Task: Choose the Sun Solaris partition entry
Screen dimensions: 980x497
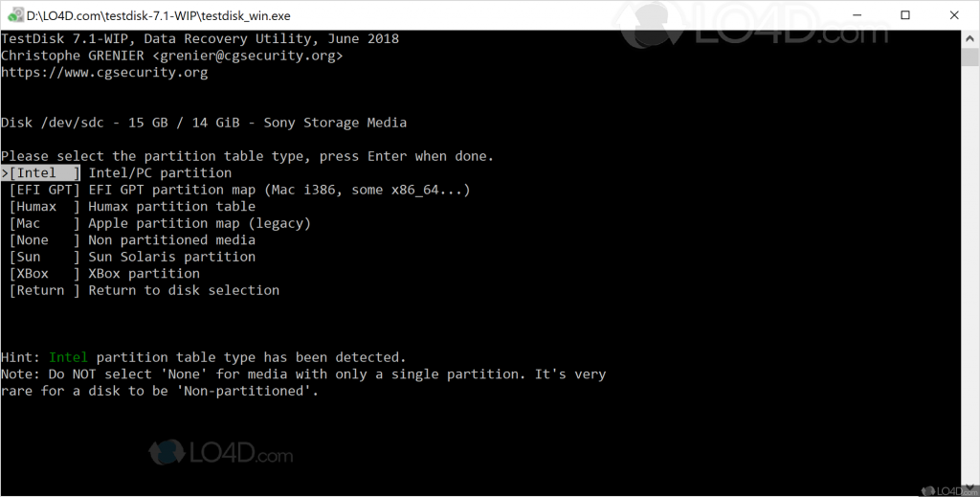Action: pos(132,257)
